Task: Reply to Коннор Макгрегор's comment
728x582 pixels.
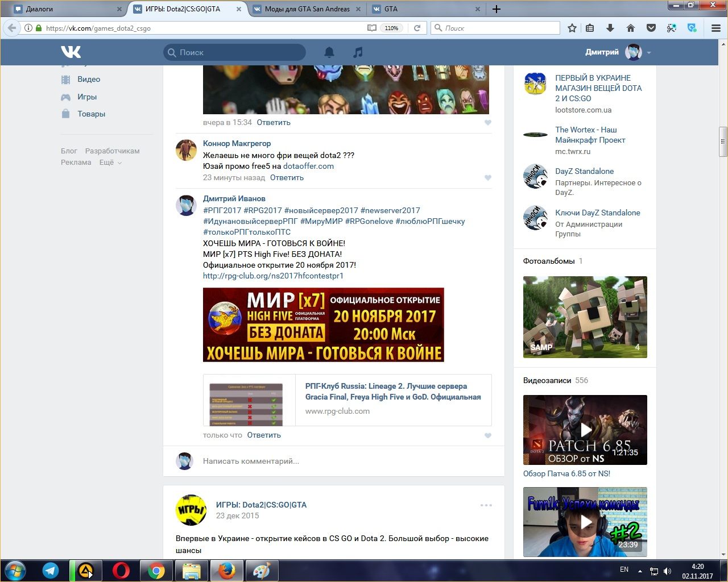Action: pyautogui.click(x=287, y=178)
